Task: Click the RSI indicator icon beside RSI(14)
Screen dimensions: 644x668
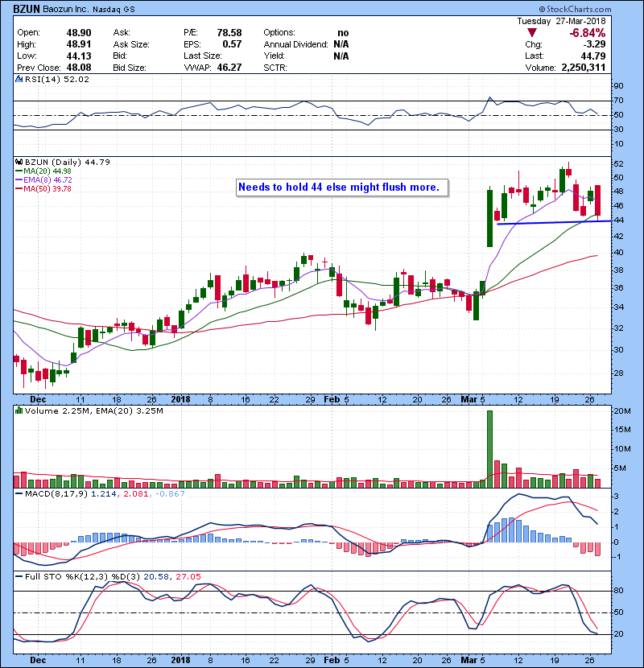Action: pos(19,79)
